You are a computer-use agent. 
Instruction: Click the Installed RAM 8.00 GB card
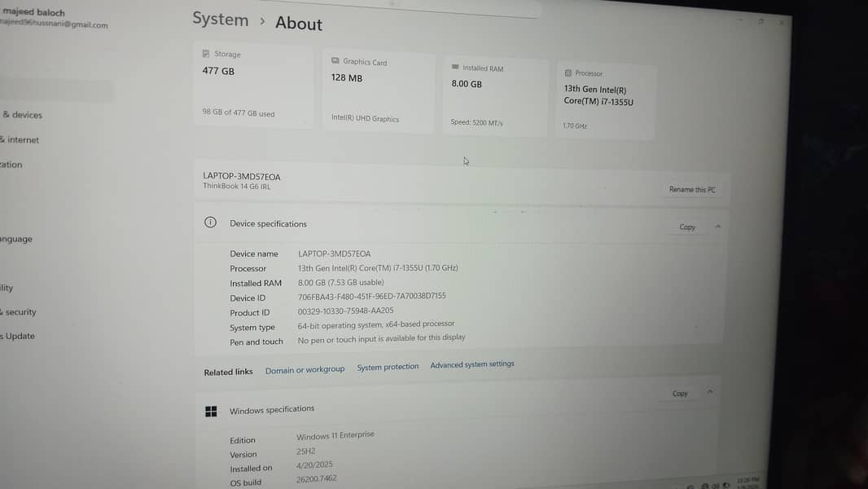(x=495, y=97)
